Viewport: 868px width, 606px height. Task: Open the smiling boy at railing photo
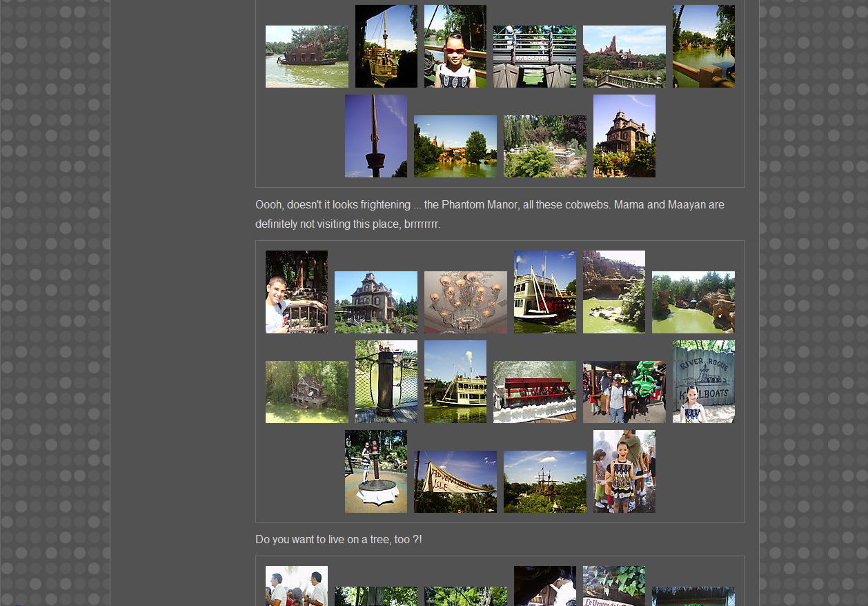[296, 292]
